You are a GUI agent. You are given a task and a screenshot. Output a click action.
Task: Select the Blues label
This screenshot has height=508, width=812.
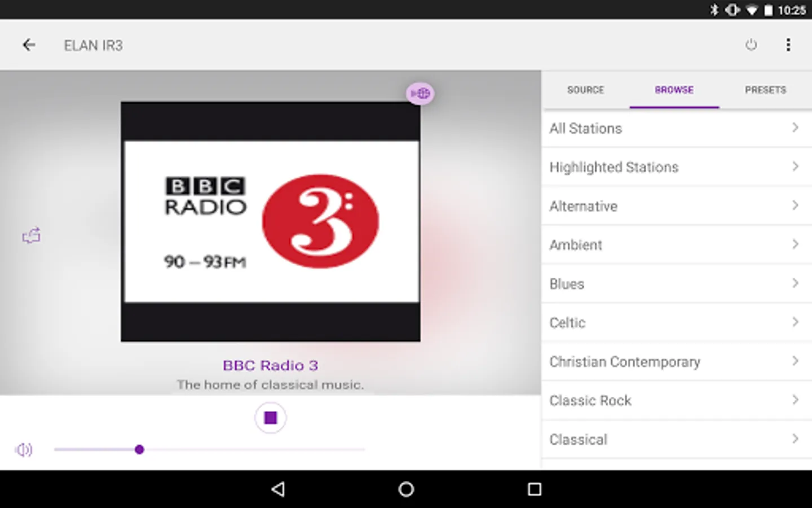(x=567, y=284)
